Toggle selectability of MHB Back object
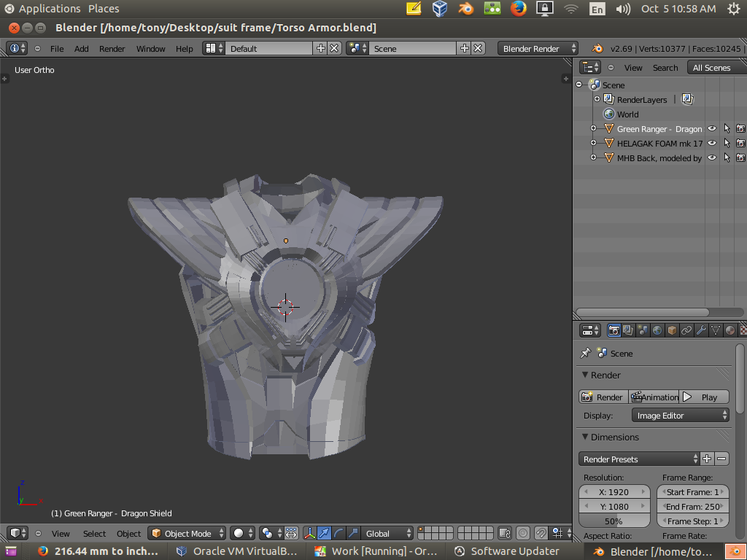747x560 pixels. pyautogui.click(x=727, y=157)
